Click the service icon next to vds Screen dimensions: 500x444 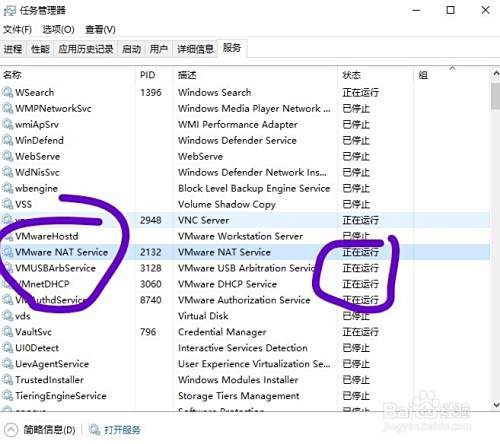(x=8, y=316)
